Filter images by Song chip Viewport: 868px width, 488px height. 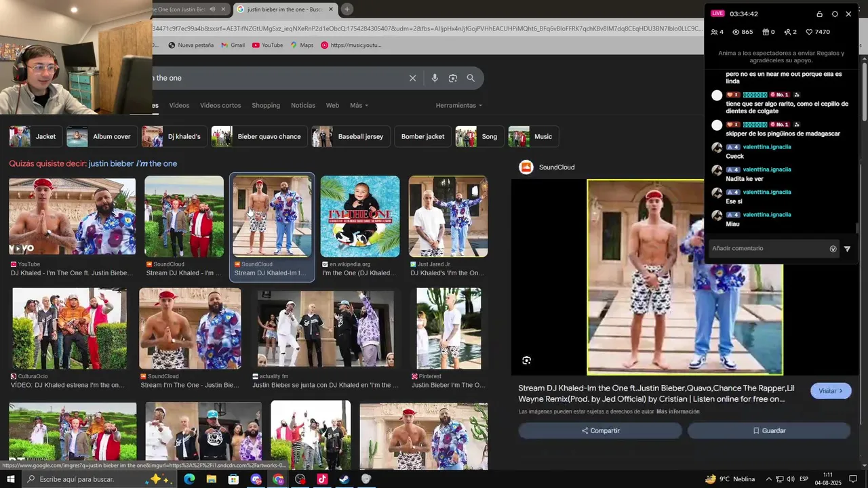[480, 136]
